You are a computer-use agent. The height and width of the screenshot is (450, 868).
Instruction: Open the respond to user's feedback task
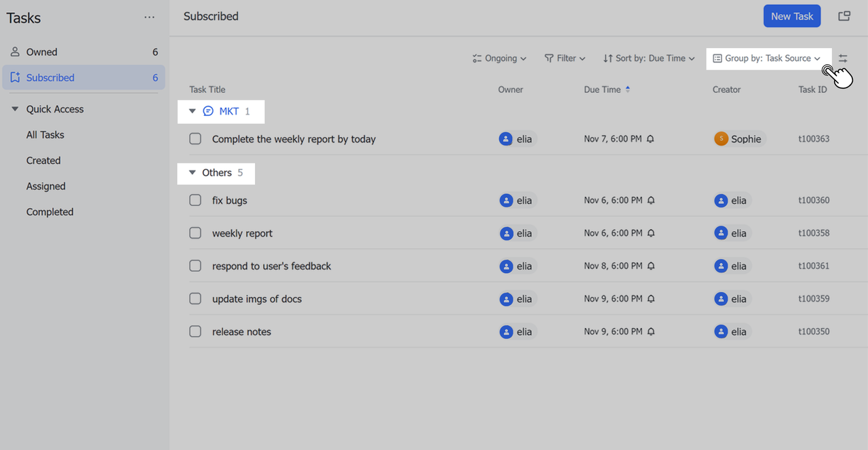click(x=271, y=266)
